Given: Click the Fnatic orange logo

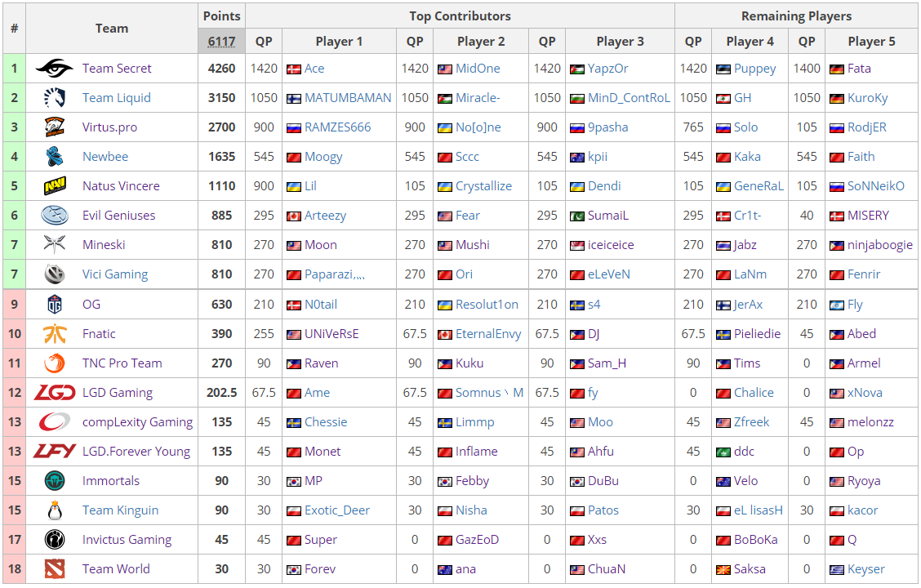Looking at the screenshot, I should (55, 334).
